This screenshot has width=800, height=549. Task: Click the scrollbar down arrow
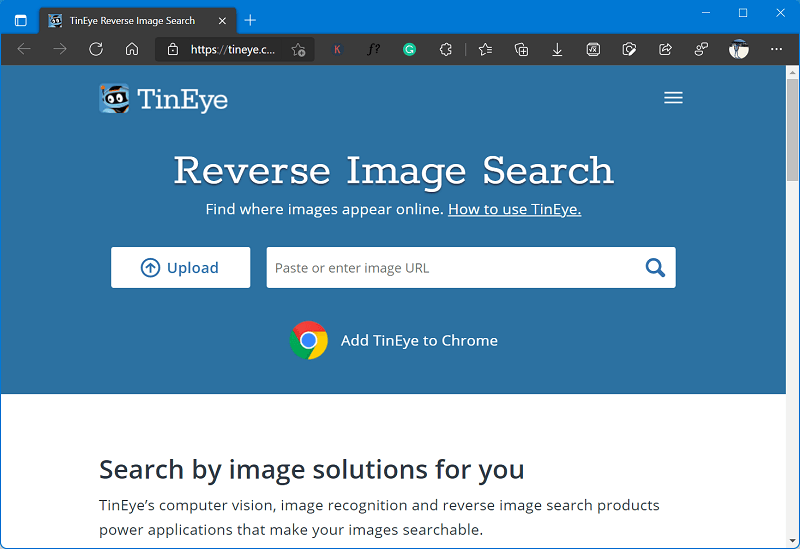(792, 541)
